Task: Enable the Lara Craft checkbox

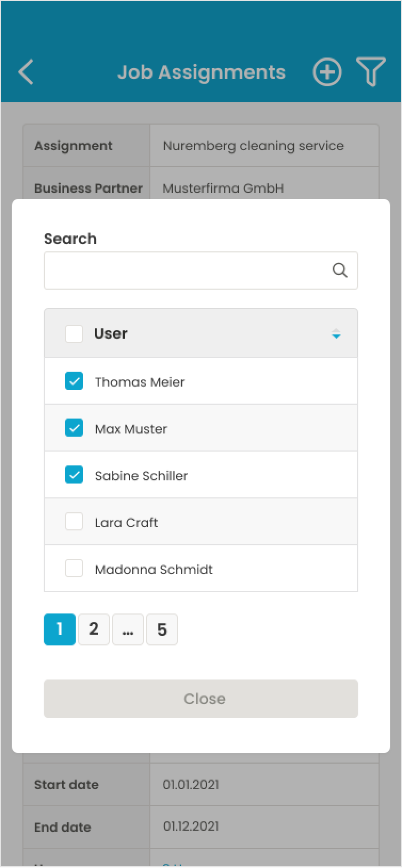Action: 74,522
